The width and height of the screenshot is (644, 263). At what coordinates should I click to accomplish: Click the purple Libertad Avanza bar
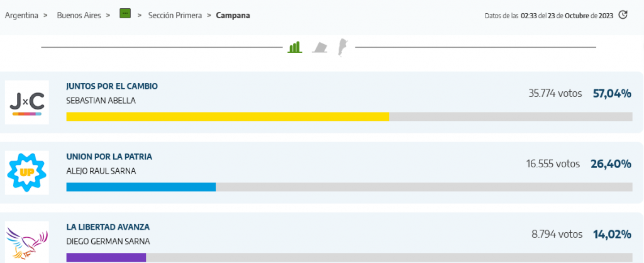tap(106, 257)
